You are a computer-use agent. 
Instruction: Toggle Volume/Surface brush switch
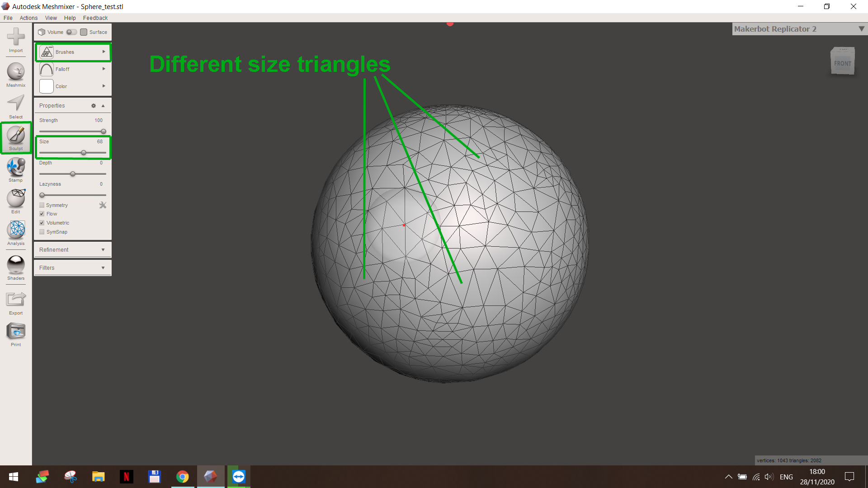(x=71, y=32)
